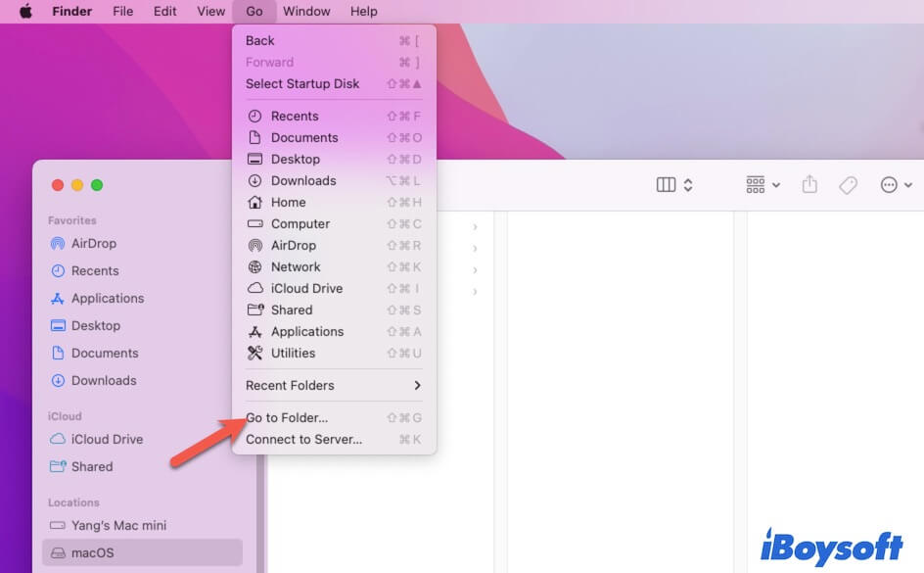Open the Apple menu icon
The image size is (924, 573).
[x=25, y=11]
